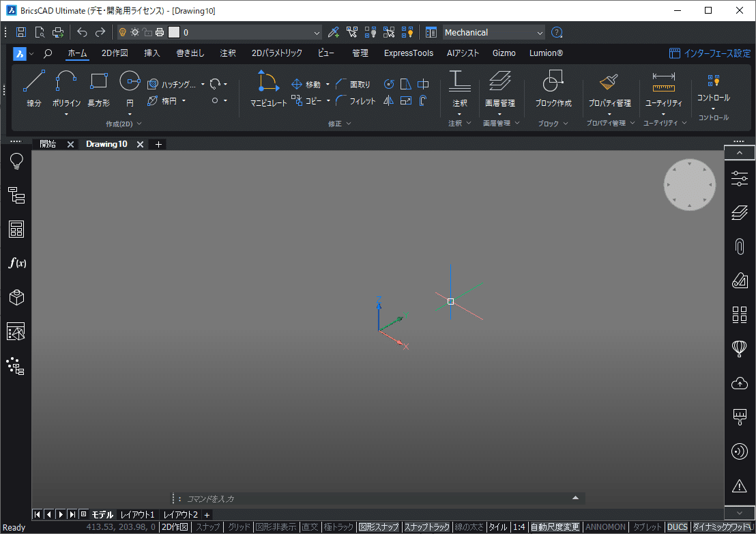Activate the Manipulate (マニピュレート) tool
Image resolution: width=756 pixels, height=534 pixels.
(268, 88)
